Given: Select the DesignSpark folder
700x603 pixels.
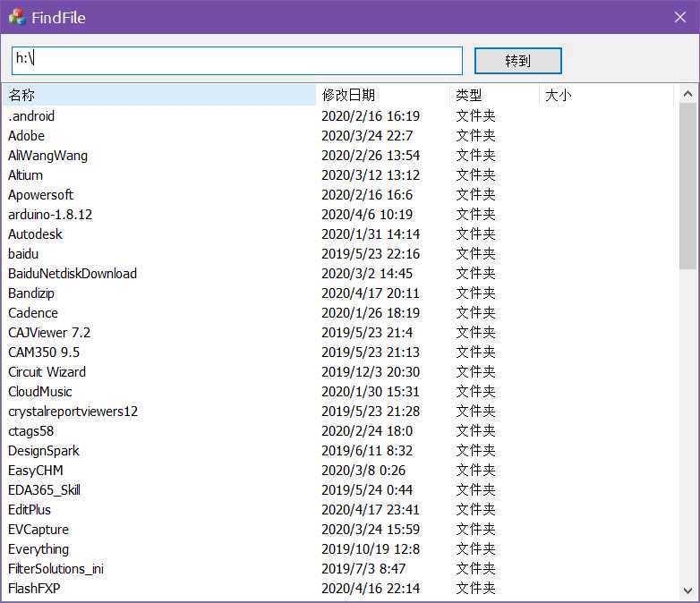Looking at the screenshot, I should (x=43, y=450).
